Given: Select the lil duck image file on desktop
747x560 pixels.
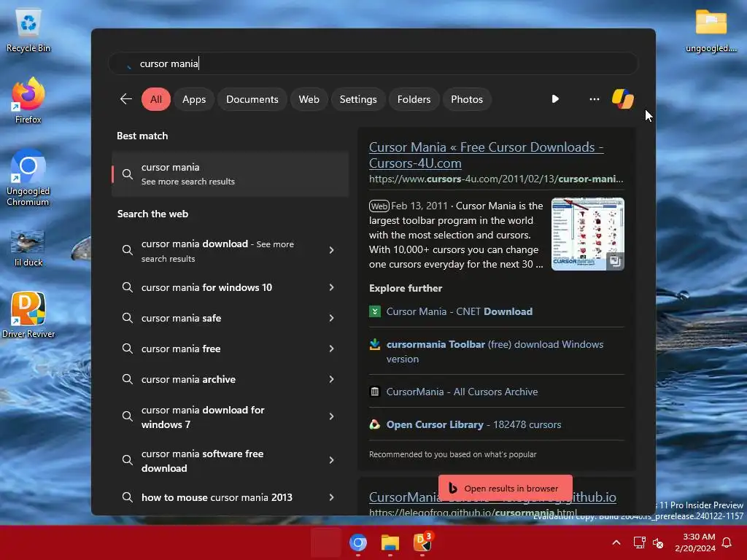Looking at the screenshot, I should click(x=28, y=248).
